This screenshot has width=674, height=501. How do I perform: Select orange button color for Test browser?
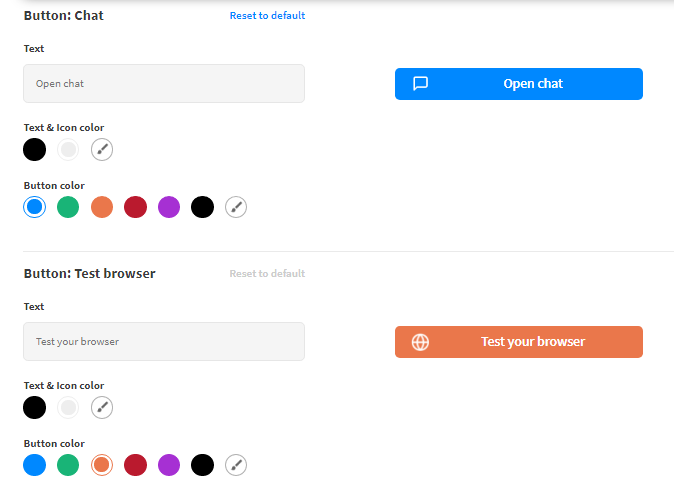tap(101, 465)
